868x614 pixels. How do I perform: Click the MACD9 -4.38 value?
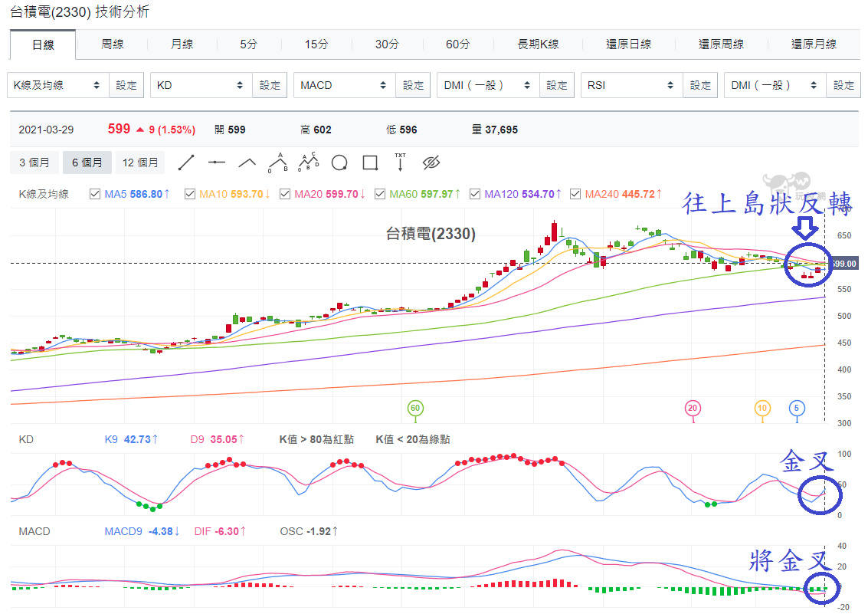point(142,531)
